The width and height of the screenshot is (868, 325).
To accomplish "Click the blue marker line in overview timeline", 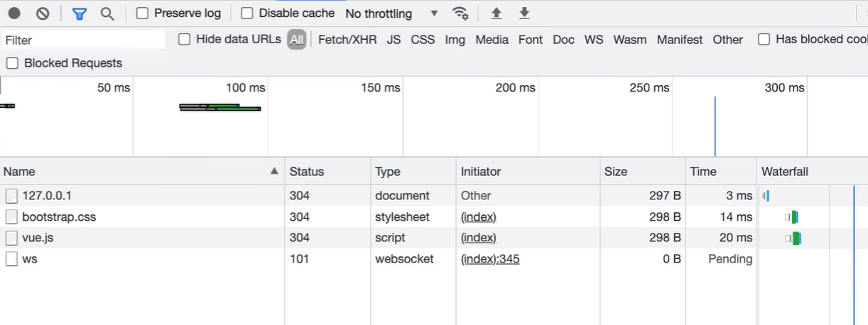I will (x=715, y=126).
